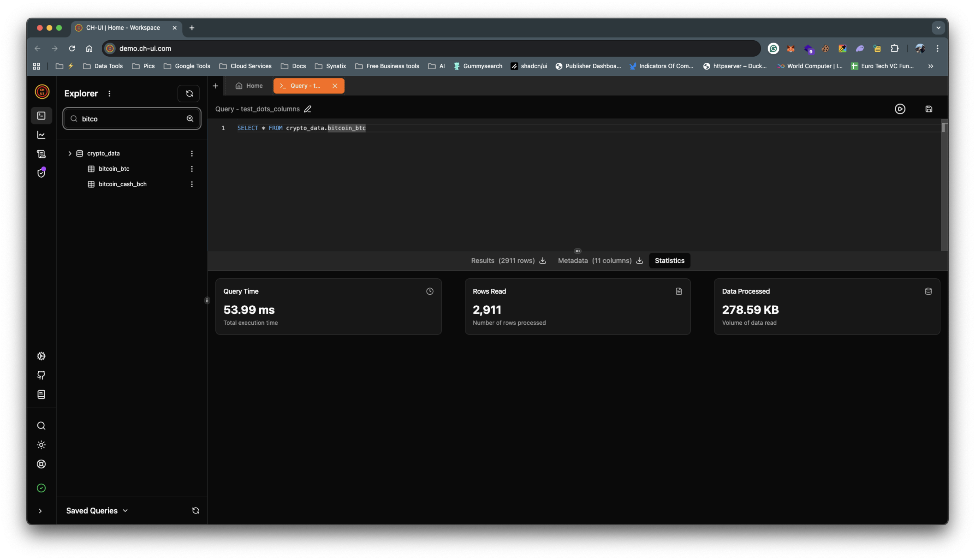
Task: Click the Explorer panel resize handle
Action: pyautogui.click(x=207, y=300)
